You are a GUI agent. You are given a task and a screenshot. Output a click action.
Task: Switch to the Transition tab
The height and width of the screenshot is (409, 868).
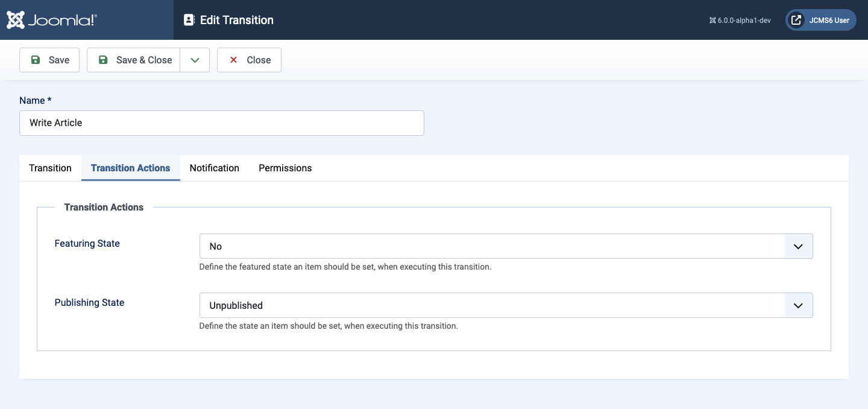50,168
